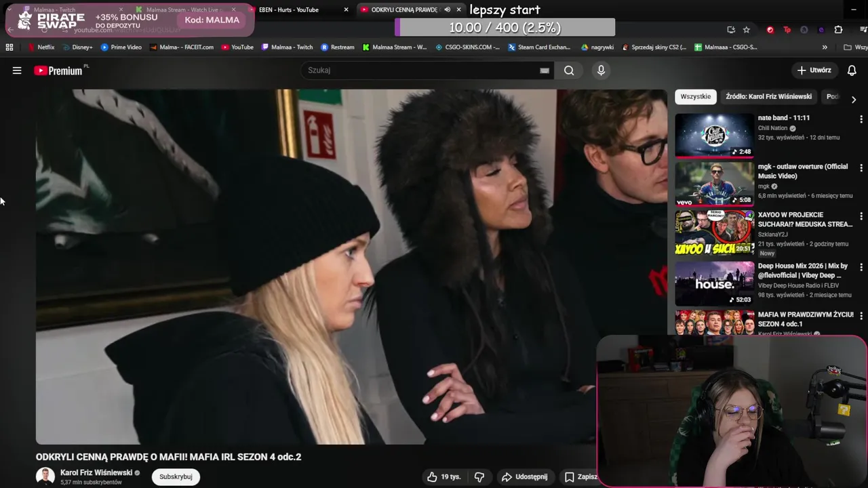Open the Wszystkie zakładki bookmarks folder

click(x=856, y=47)
